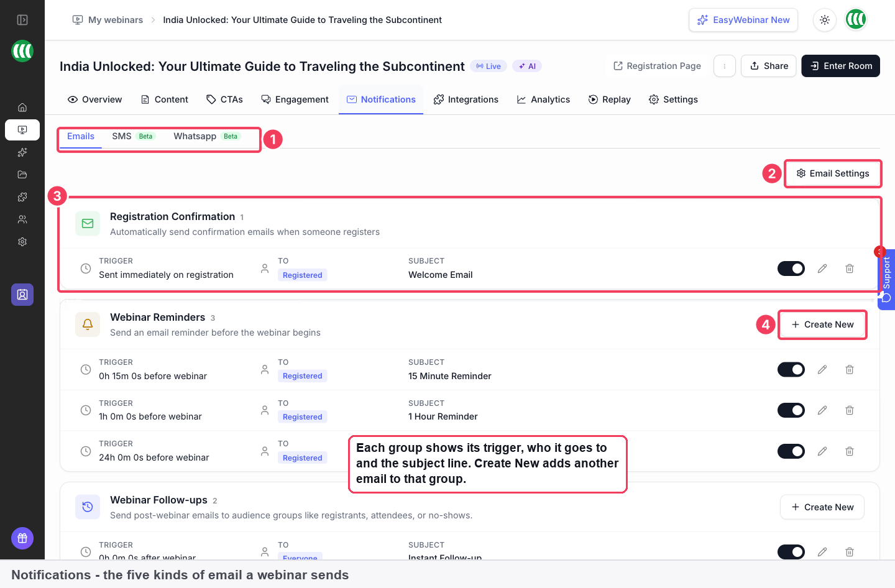Open the Registration Page link
This screenshot has height=588, width=895.
(x=657, y=66)
